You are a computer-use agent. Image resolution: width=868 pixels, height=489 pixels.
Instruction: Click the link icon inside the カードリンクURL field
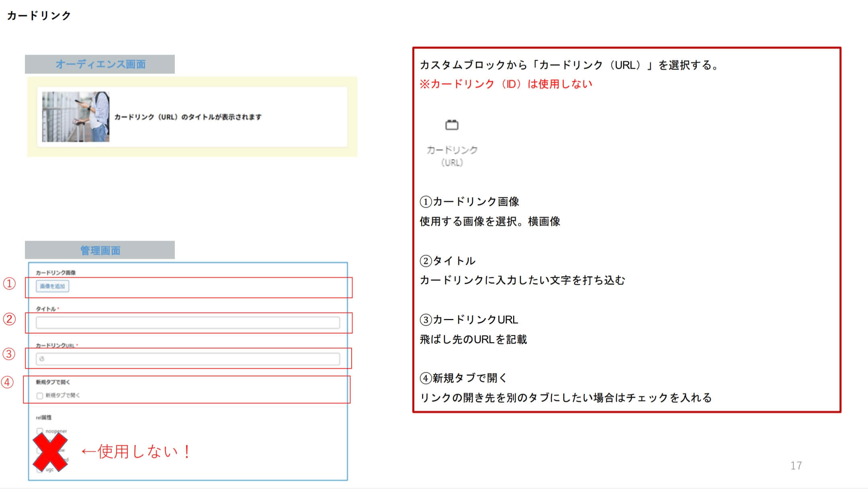click(x=42, y=359)
